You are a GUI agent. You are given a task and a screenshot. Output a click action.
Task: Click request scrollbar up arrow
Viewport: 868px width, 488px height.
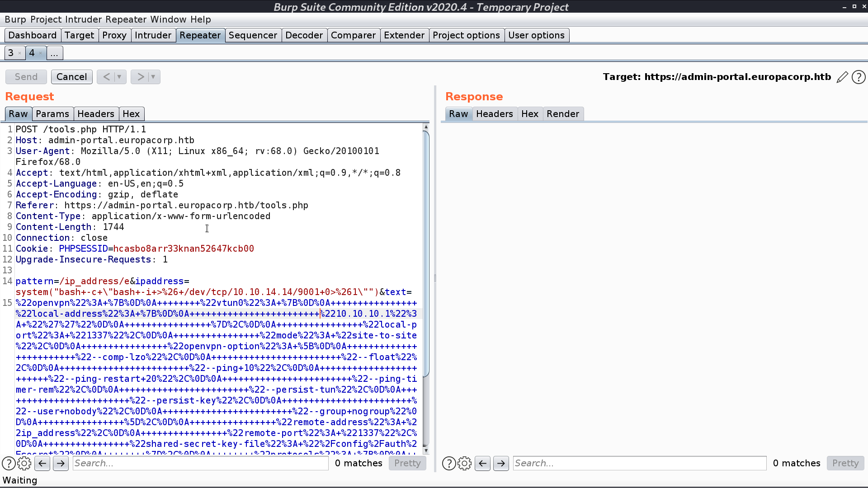pos(426,127)
